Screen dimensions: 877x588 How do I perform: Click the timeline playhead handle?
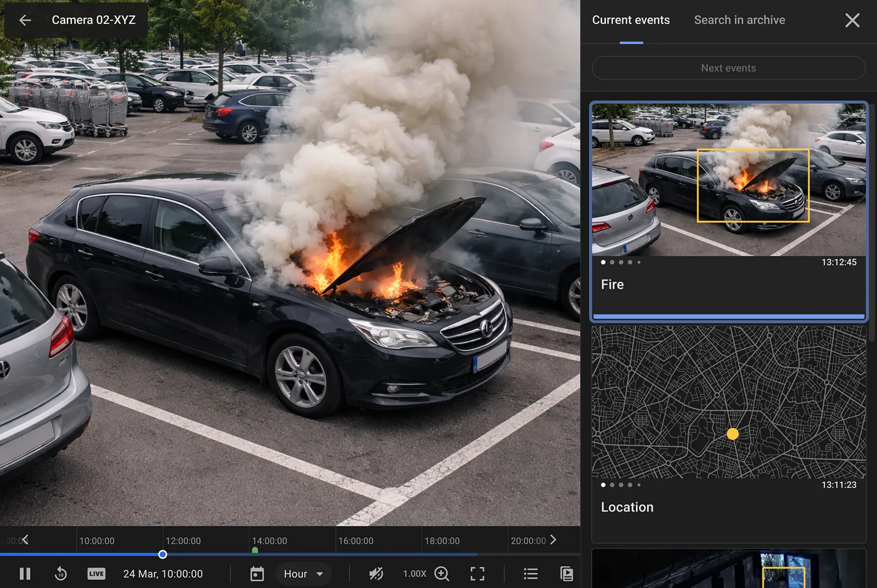point(163,555)
